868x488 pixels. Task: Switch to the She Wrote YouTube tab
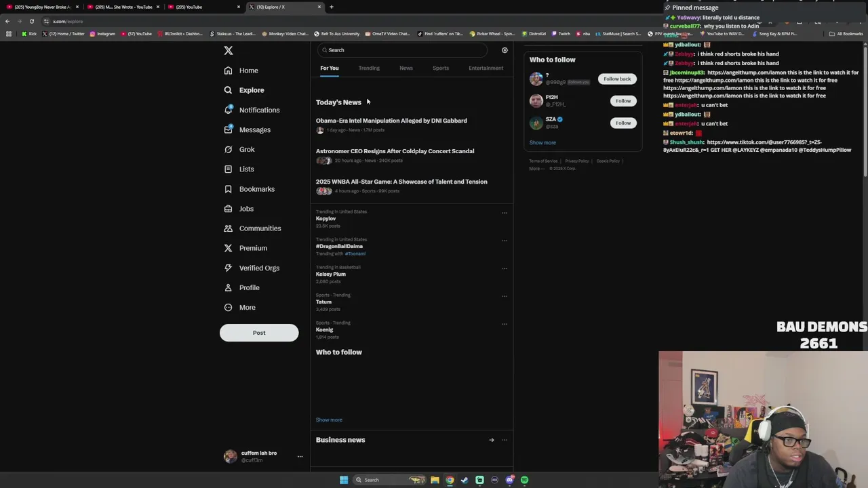point(123,7)
